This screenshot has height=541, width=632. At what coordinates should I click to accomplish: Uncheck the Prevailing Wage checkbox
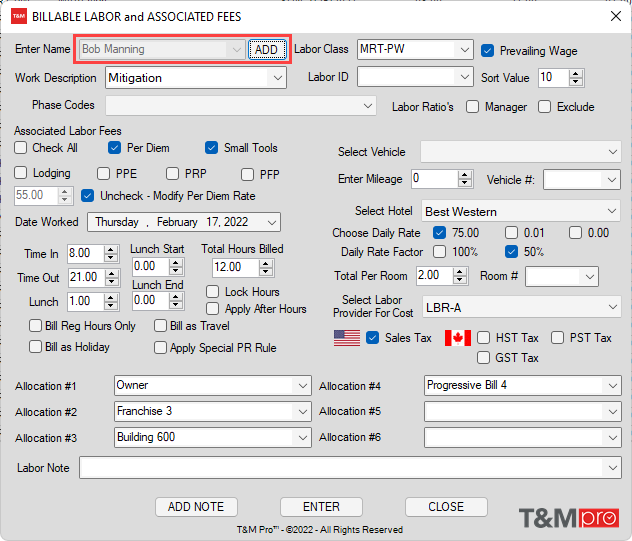488,51
